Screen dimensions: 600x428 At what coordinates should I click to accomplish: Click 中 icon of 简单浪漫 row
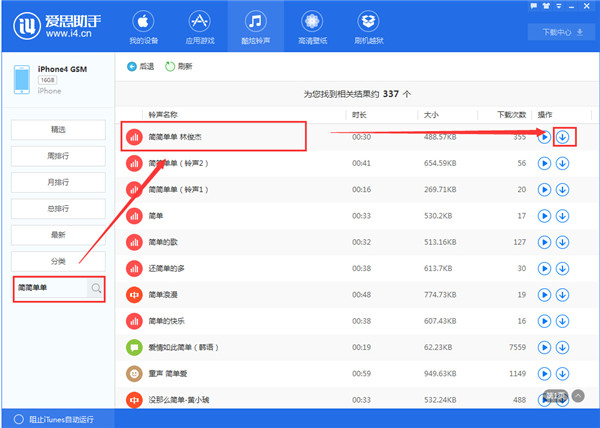(x=134, y=295)
